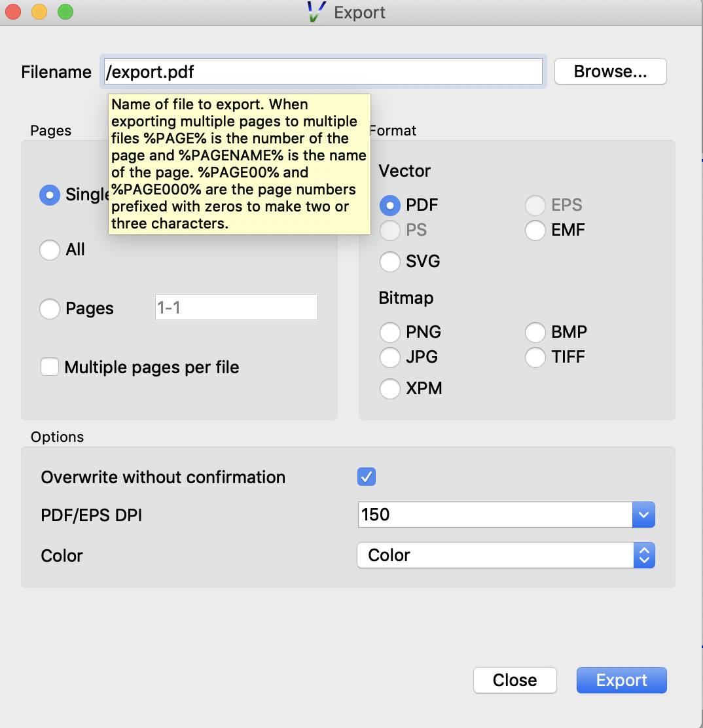Click the Options section title
The width and height of the screenshot is (703, 728).
point(57,437)
